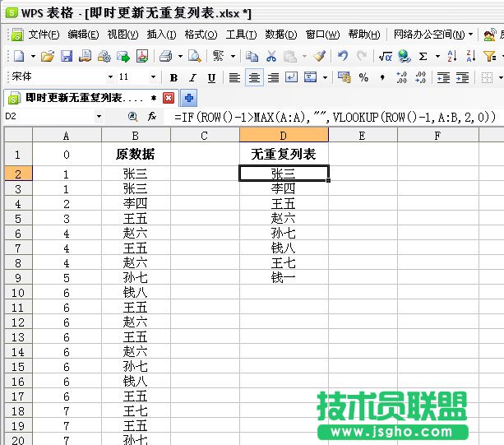The height and width of the screenshot is (445, 504).
Task: Open the 编辑(E) menu
Action: pos(83,34)
